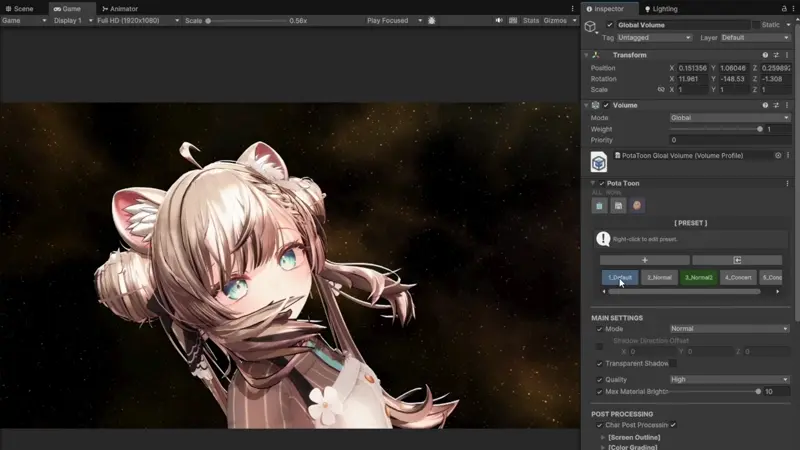Click the Transform axes component icon

595,55
